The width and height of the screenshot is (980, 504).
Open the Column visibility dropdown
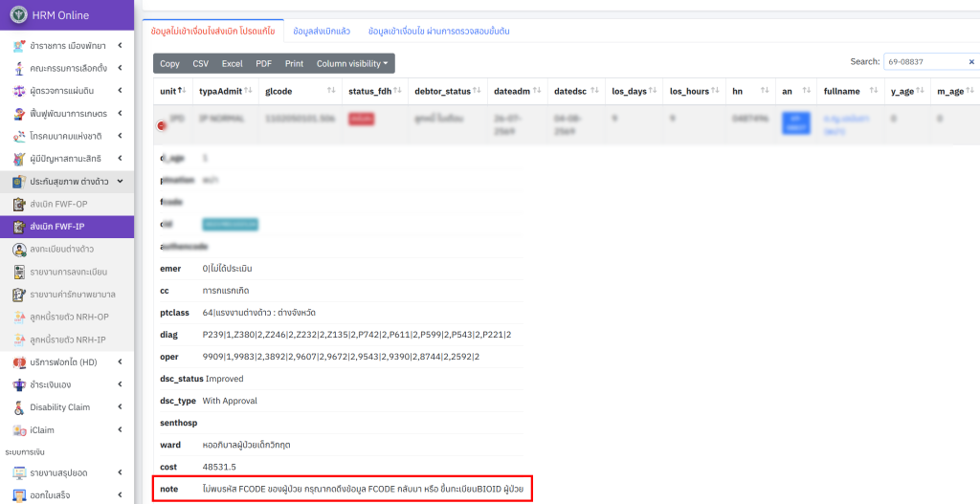click(x=352, y=64)
